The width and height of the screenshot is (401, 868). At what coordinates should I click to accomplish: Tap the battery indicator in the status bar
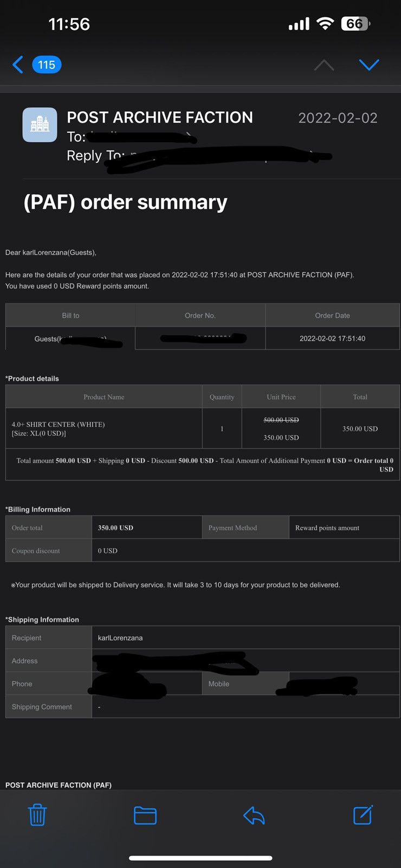[355, 24]
